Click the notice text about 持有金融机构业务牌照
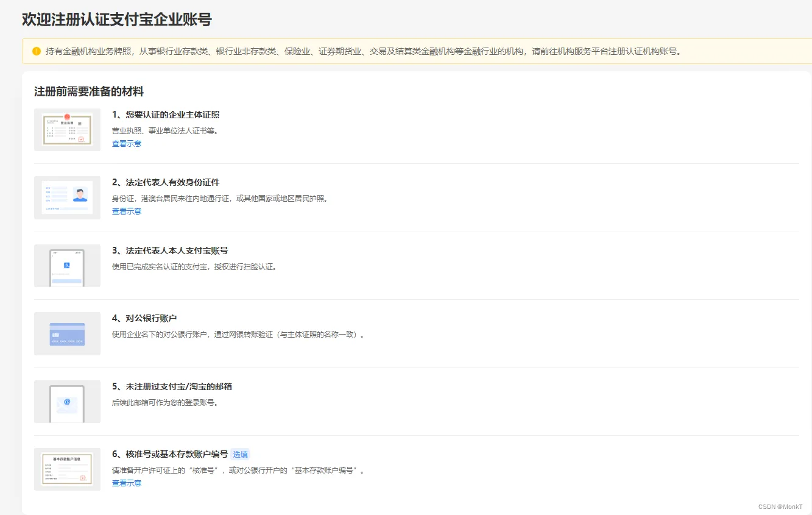 (364, 51)
